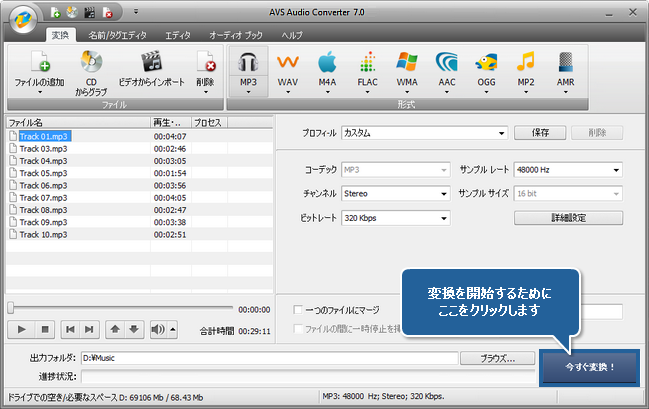The image size is (649, 409).
Task: Open the ビットレート 320 Kbps dropdown
Action: (x=395, y=217)
